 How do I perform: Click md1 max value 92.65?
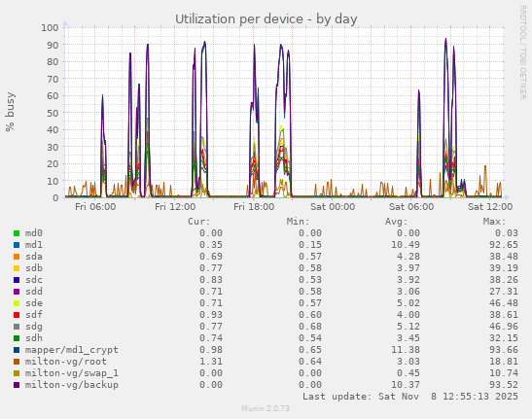tap(504, 245)
